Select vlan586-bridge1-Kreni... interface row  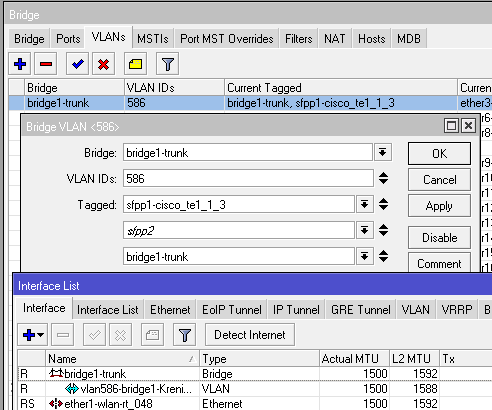click(x=255, y=389)
